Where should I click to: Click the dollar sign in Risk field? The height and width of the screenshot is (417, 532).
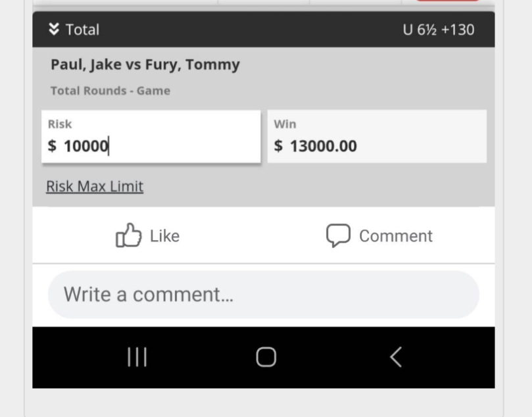click(x=52, y=146)
